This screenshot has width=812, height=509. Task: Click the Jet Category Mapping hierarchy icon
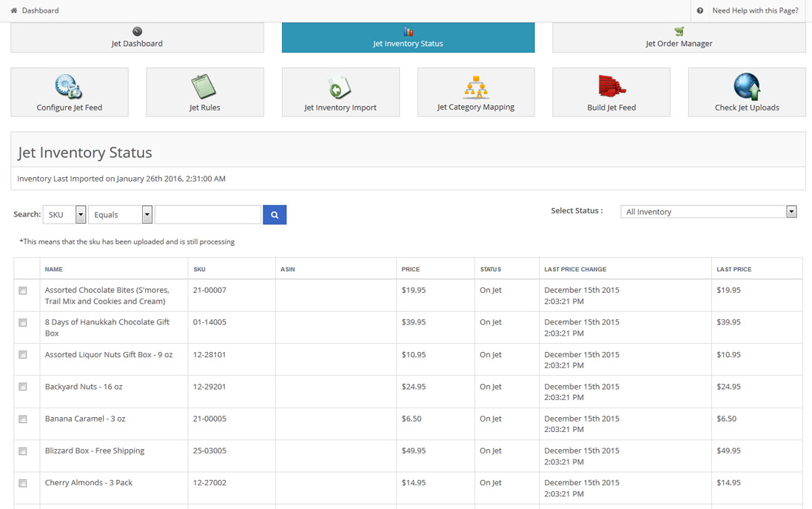476,87
